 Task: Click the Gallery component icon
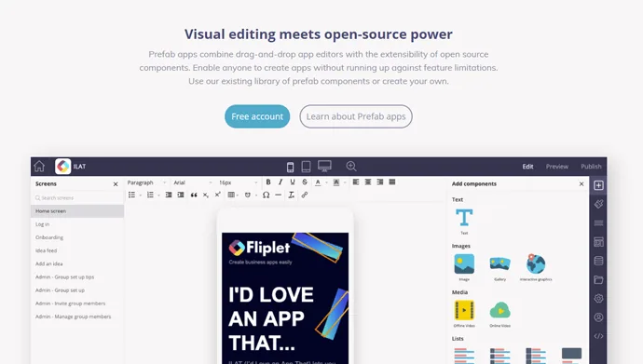point(499,264)
